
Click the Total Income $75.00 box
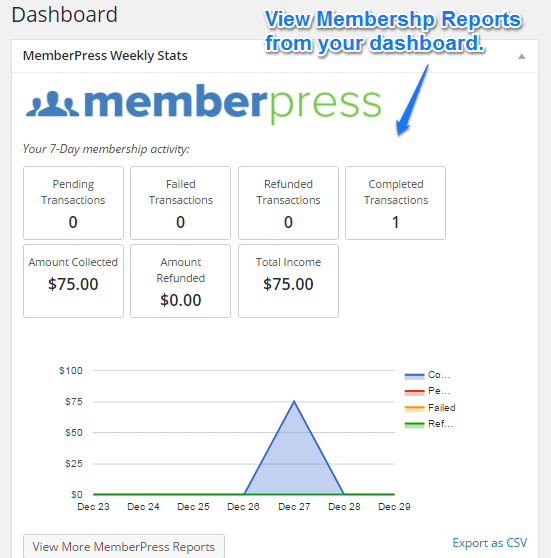pos(288,281)
